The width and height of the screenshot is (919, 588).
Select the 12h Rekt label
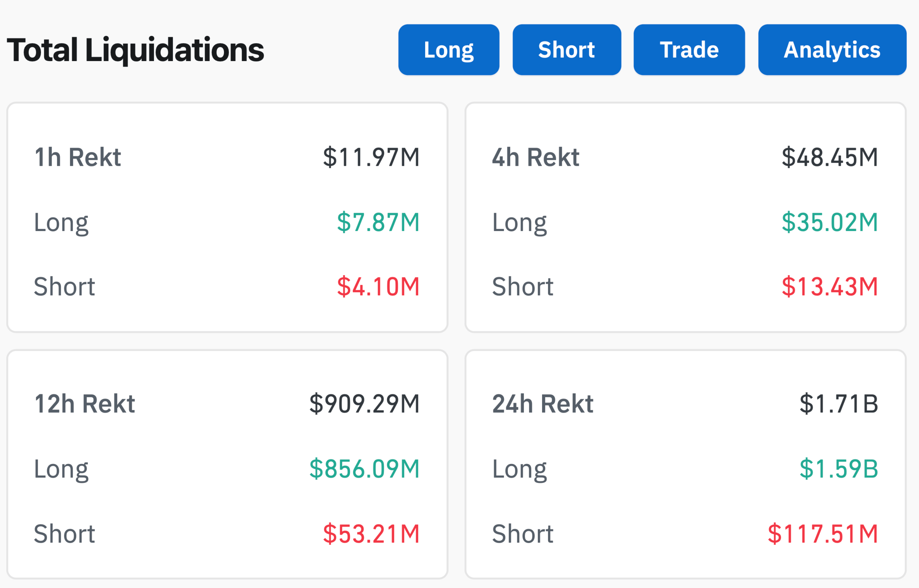point(84,404)
